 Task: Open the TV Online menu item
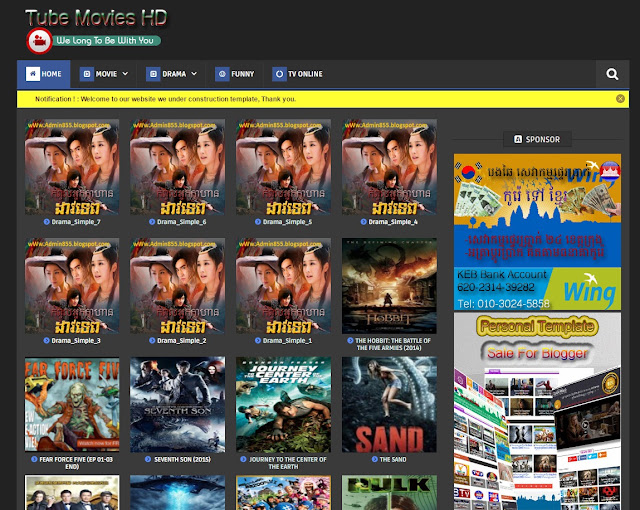pyautogui.click(x=298, y=74)
